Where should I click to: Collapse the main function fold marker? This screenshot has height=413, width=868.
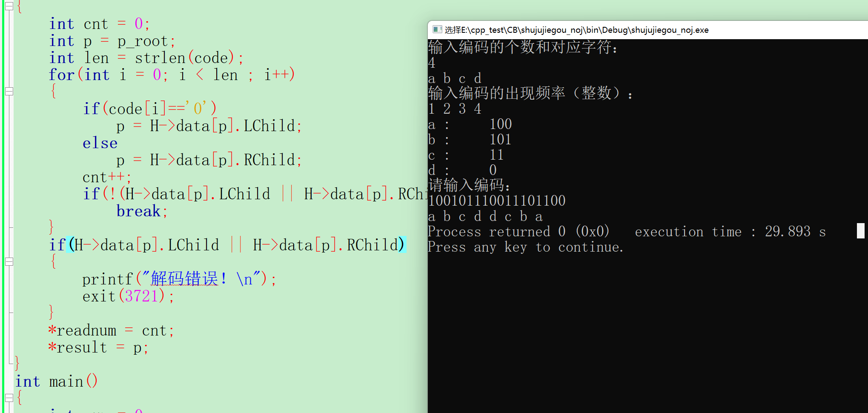click(9, 398)
